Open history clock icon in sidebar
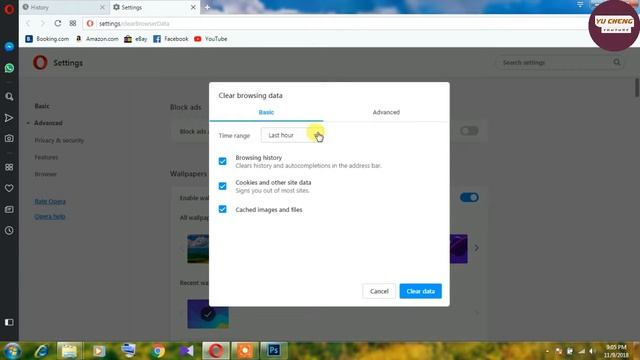Screen dimensions: 640x360 pyautogui.click(x=9, y=231)
